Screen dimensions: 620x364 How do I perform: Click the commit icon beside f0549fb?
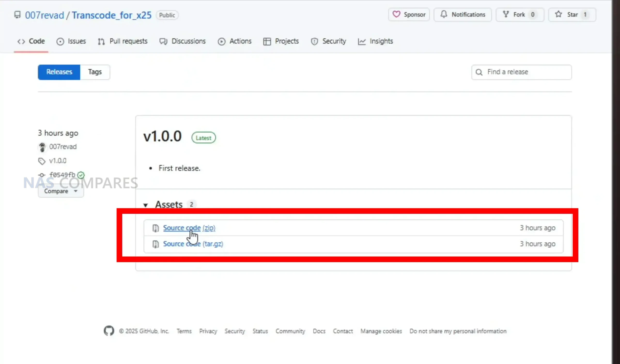pos(42,175)
